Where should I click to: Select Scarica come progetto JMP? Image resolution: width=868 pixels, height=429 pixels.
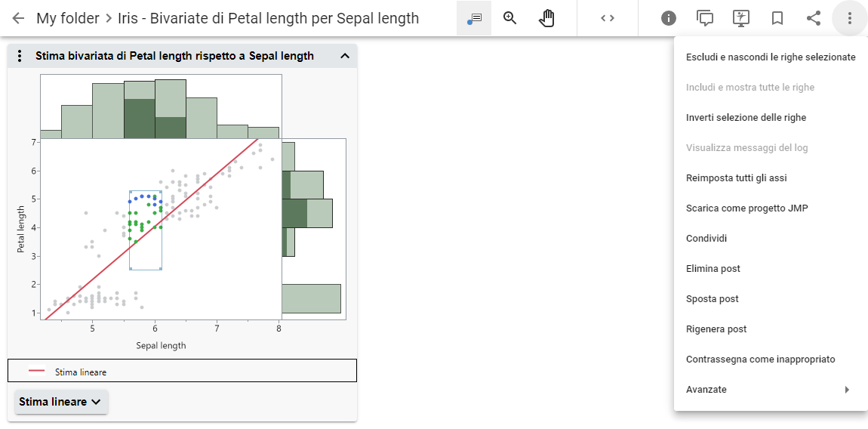[x=746, y=208]
